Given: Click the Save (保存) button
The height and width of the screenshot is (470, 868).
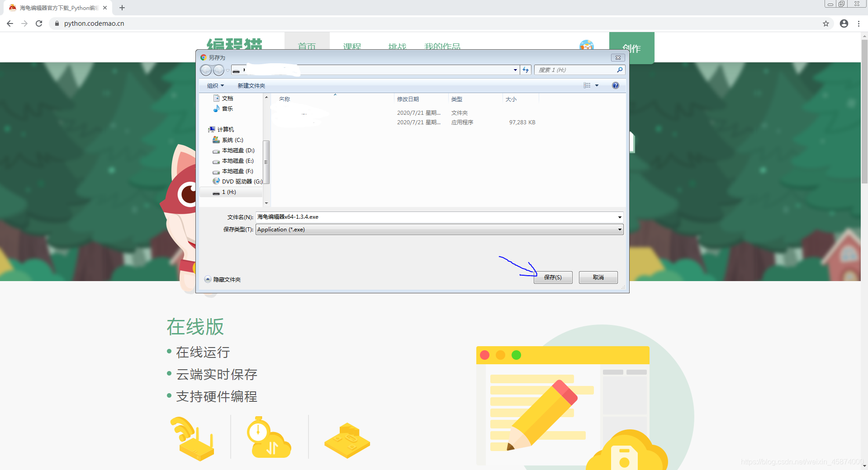Looking at the screenshot, I should click(x=553, y=277).
